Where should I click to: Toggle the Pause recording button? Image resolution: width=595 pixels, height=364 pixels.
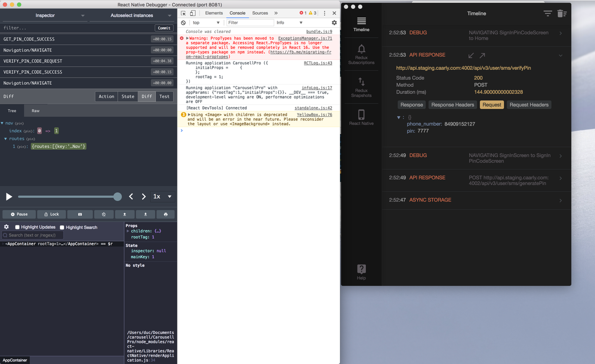tap(19, 214)
